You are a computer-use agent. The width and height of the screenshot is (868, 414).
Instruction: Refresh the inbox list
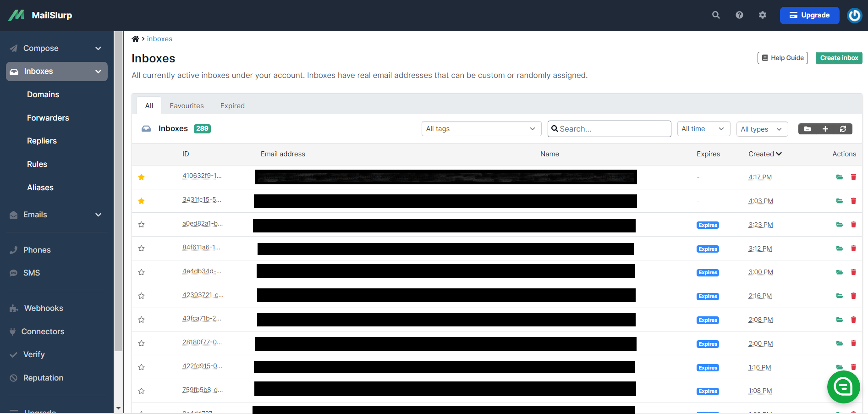(843, 129)
